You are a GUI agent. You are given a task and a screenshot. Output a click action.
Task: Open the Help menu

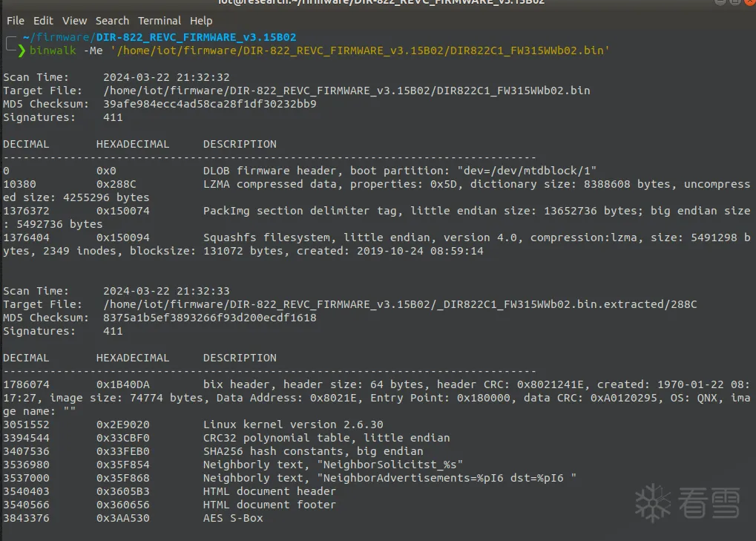(x=201, y=21)
